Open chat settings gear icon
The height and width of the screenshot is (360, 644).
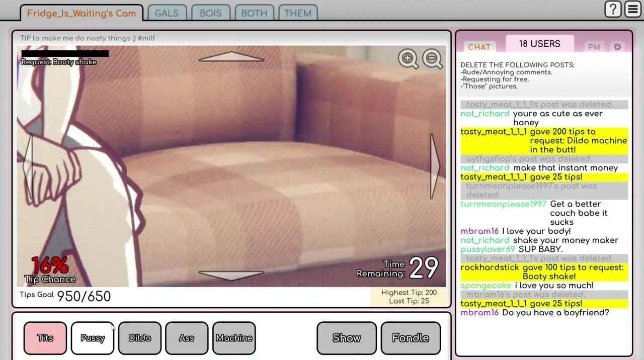pyautogui.click(x=617, y=47)
